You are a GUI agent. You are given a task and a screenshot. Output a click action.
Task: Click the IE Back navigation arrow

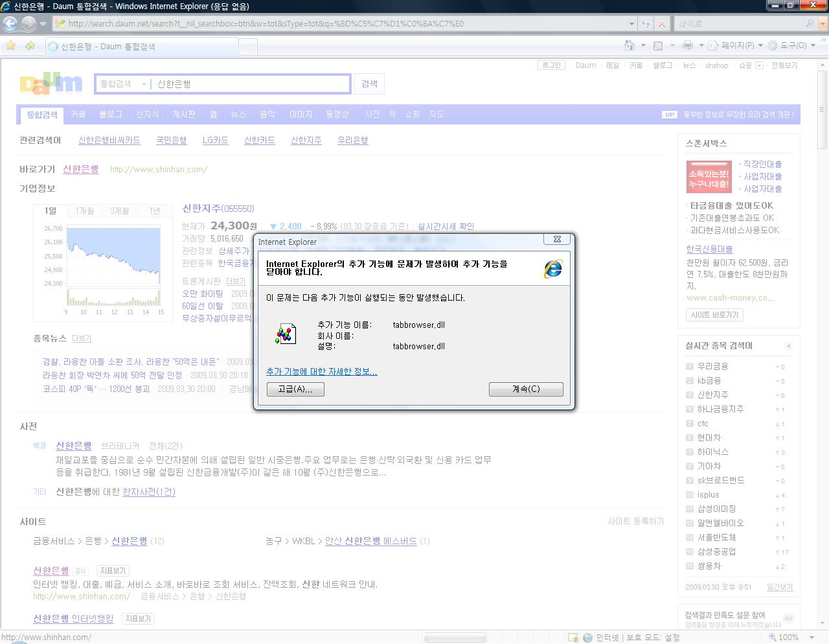tap(10, 23)
